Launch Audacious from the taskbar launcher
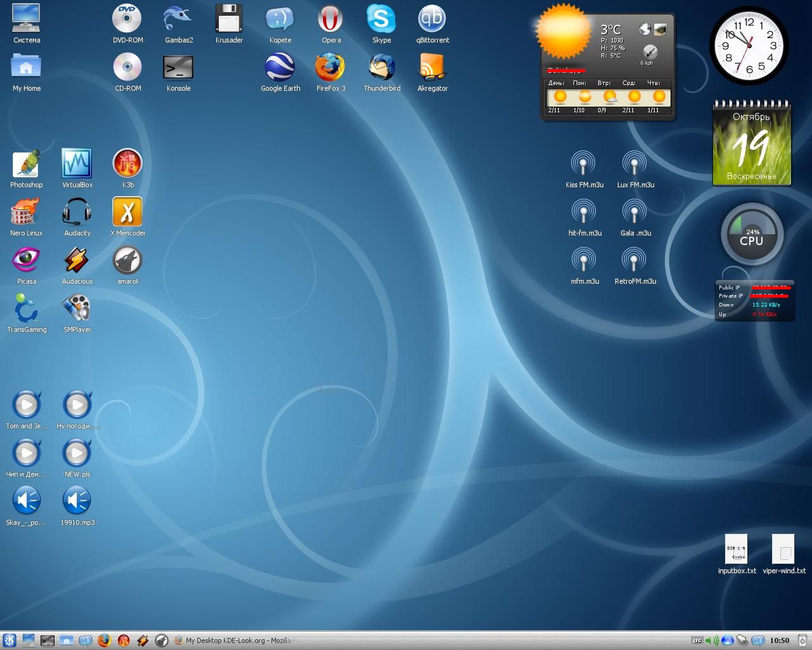The height and width of the screenshot is (650, 812). click(142, 640)
